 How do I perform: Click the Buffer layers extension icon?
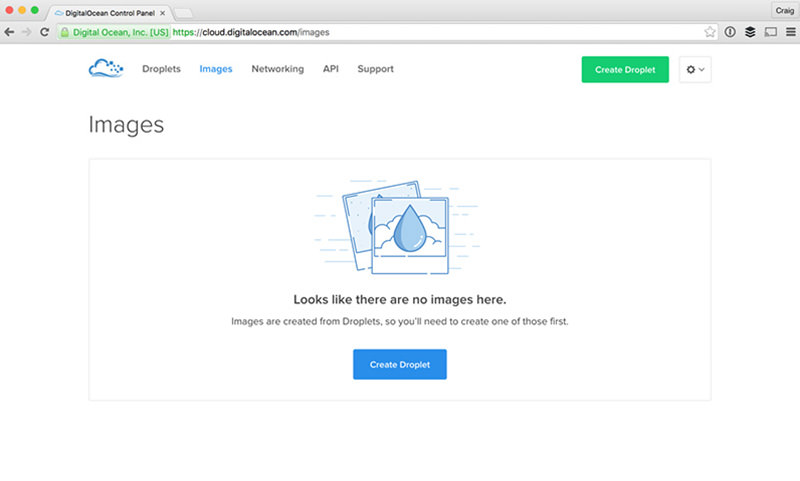750,32
